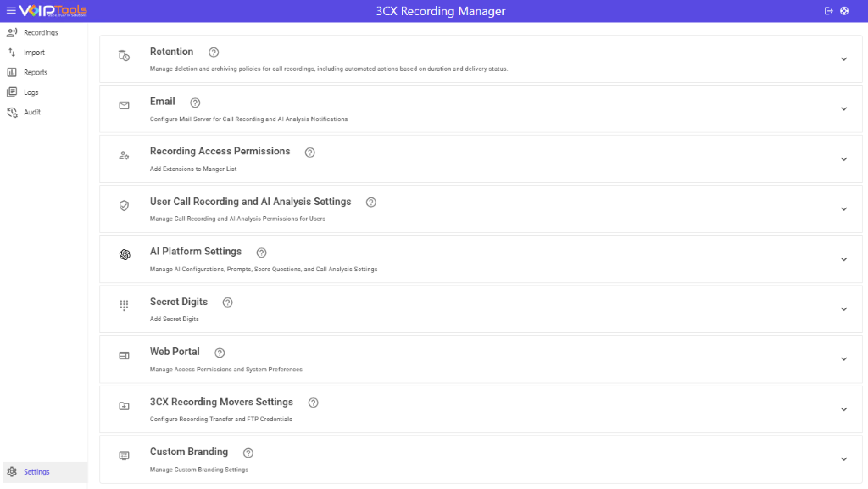
Task: Click the VoIPTools logo
Action: click(x=53, y=10)
